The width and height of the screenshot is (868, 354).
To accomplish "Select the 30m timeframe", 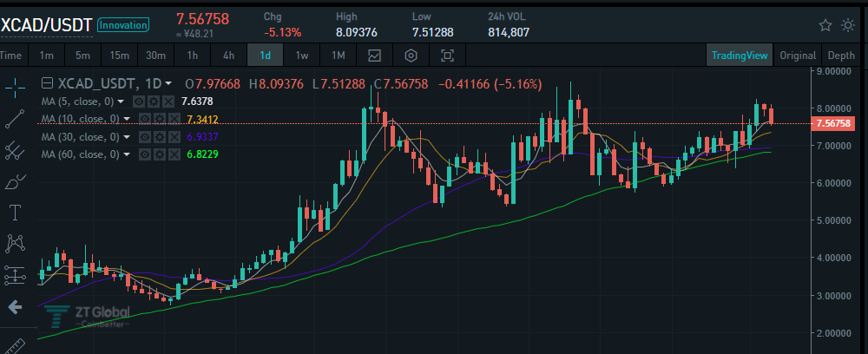I will [155, 56].
